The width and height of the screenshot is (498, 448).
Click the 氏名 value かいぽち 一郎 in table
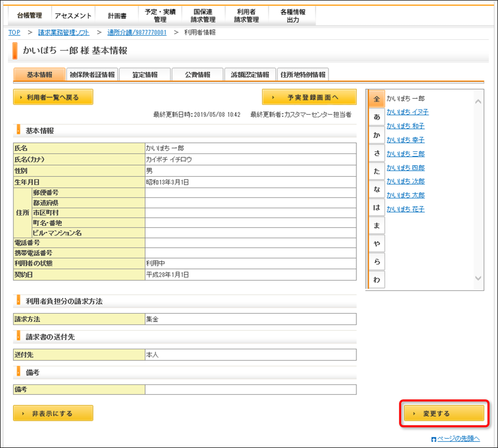click(x=165, y=148)
